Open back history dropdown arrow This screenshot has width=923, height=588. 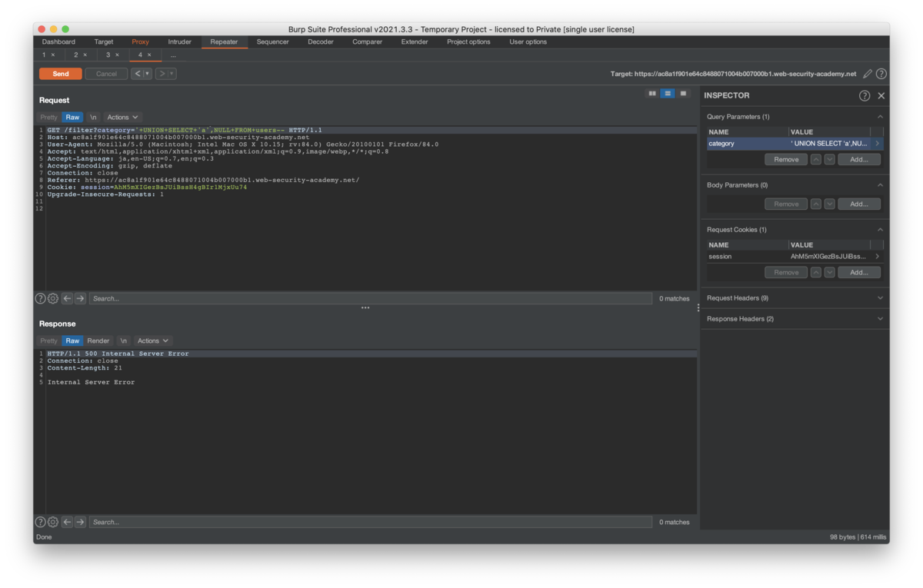pos(148,74)
